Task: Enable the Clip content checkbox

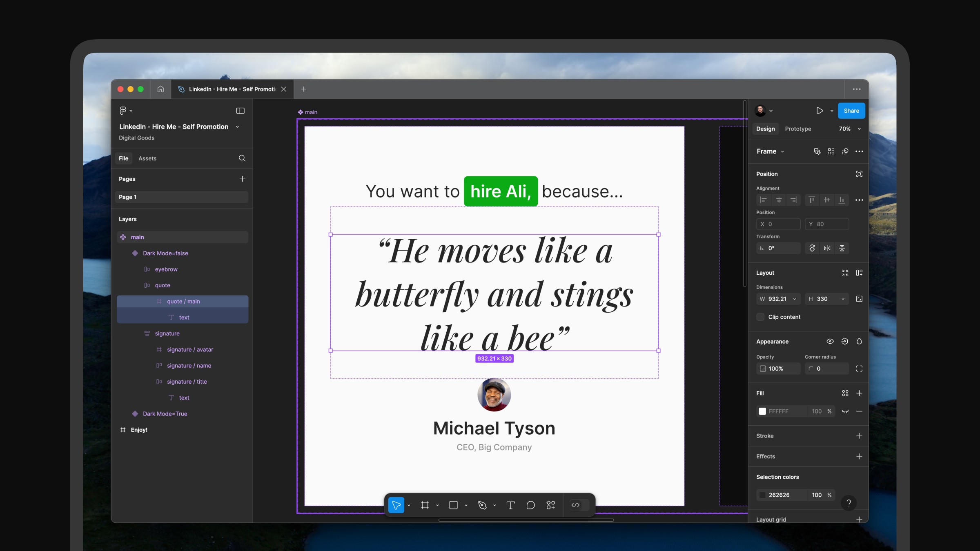Action: (x=760, y=317)
